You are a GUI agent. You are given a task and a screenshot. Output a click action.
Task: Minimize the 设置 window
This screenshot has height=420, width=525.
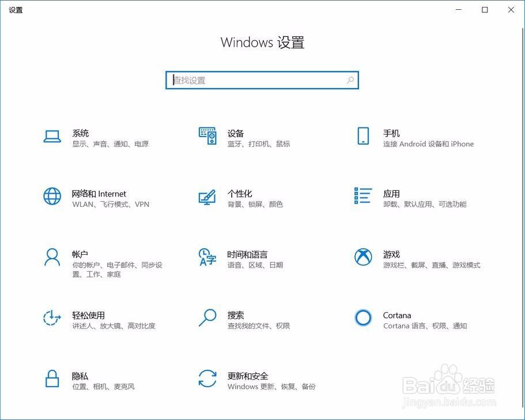coord(459,10)
